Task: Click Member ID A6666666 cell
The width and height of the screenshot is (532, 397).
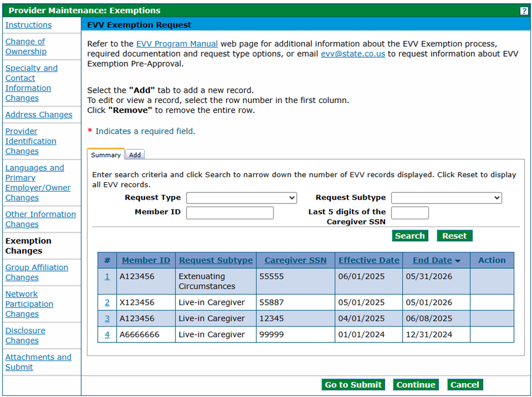Action: 146,335
